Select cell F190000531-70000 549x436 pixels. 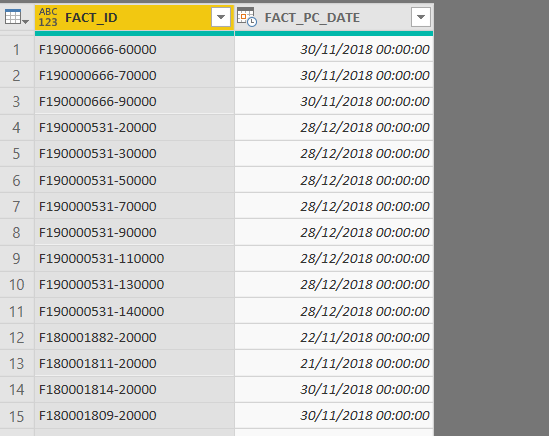pyautogui.click(x=134, y=206)
